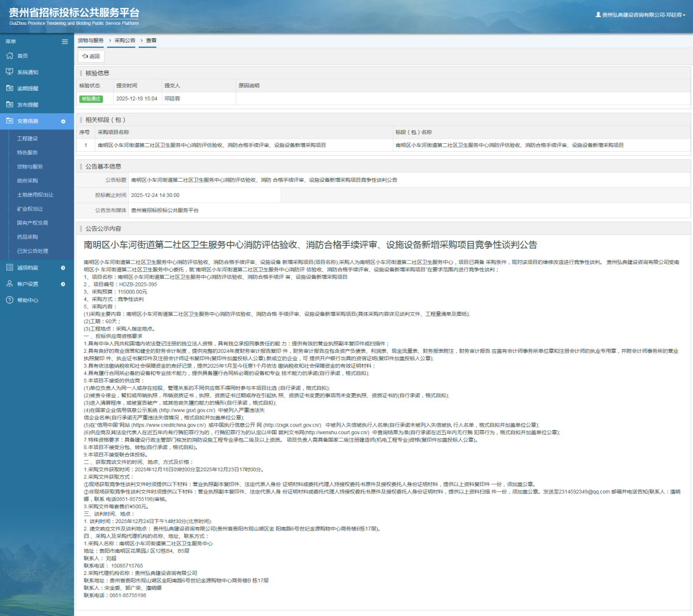Click the 帐户设置 person icon
693x616 pixels.
tap(10, 283)
